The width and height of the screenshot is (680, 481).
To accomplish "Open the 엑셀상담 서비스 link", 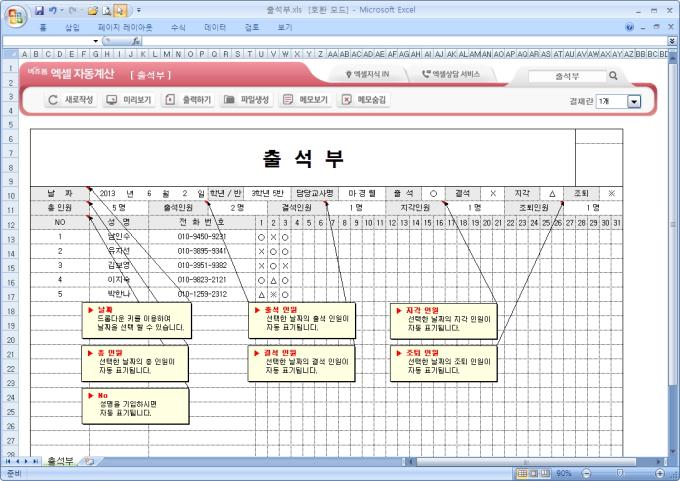I will (450, 75).
